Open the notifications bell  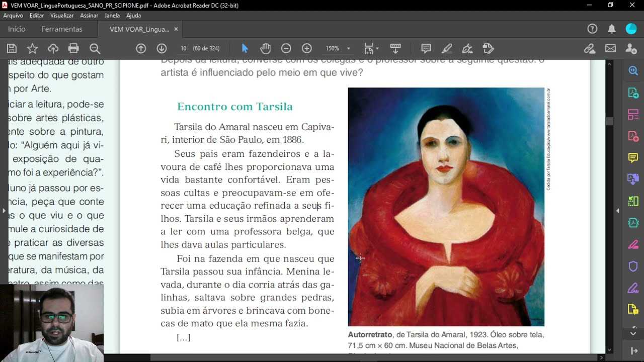click(x=612, y=29)
